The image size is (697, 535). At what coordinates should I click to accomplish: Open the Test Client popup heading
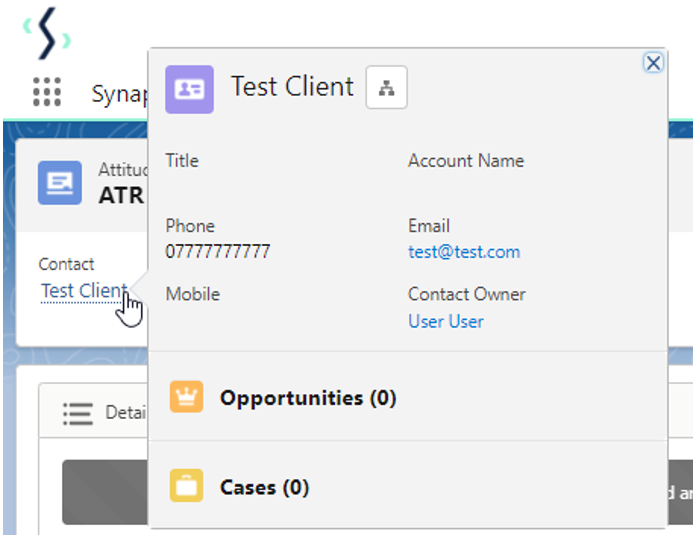pyautogui.click(x=292, y=87)
